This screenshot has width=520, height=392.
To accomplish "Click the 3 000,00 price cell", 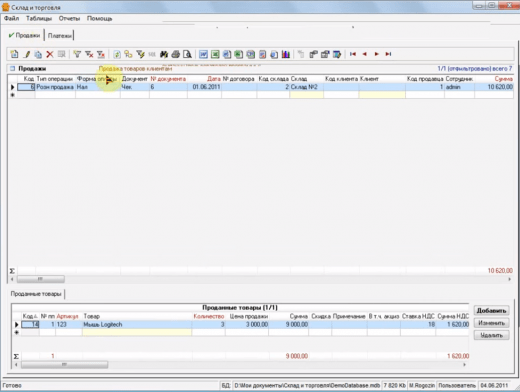I will [x=247, y=324].
